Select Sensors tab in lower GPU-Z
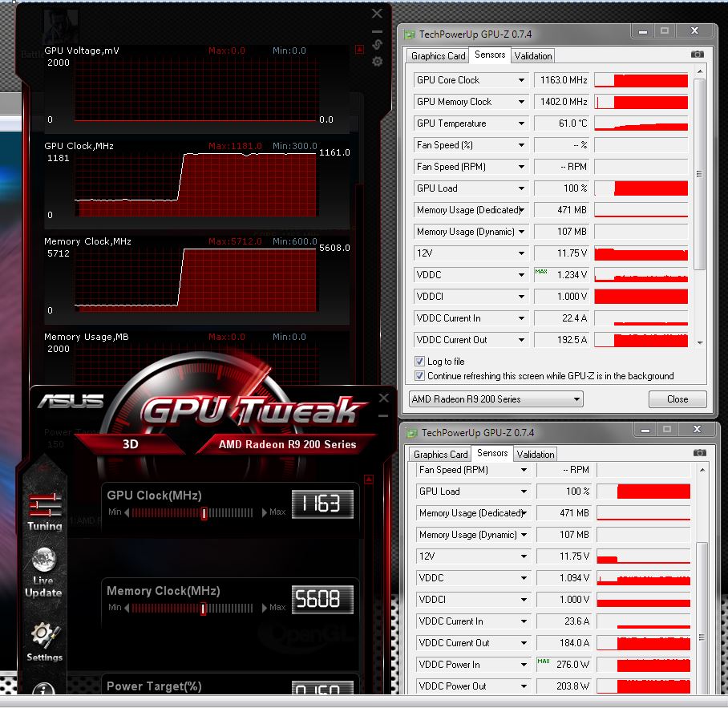 [x=492, y=453]
